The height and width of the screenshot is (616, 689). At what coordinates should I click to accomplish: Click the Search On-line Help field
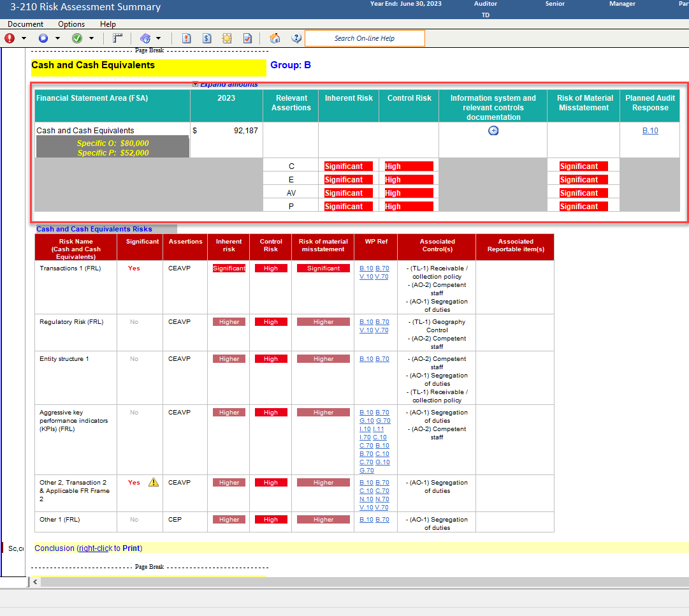coord(365,38)
